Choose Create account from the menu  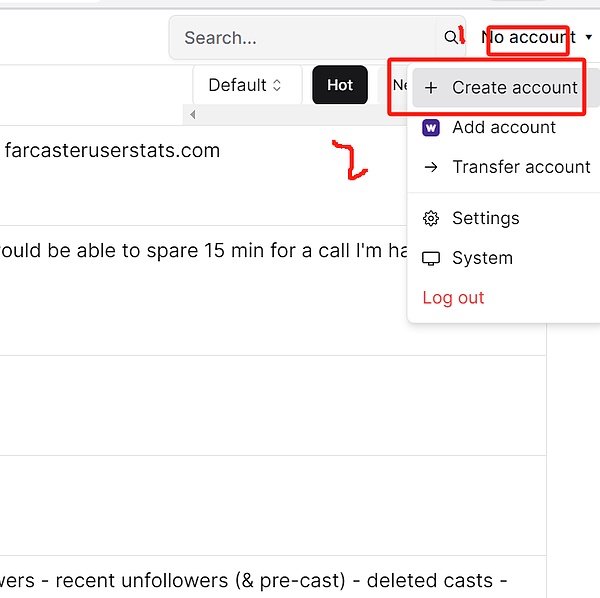click(514, 88)
